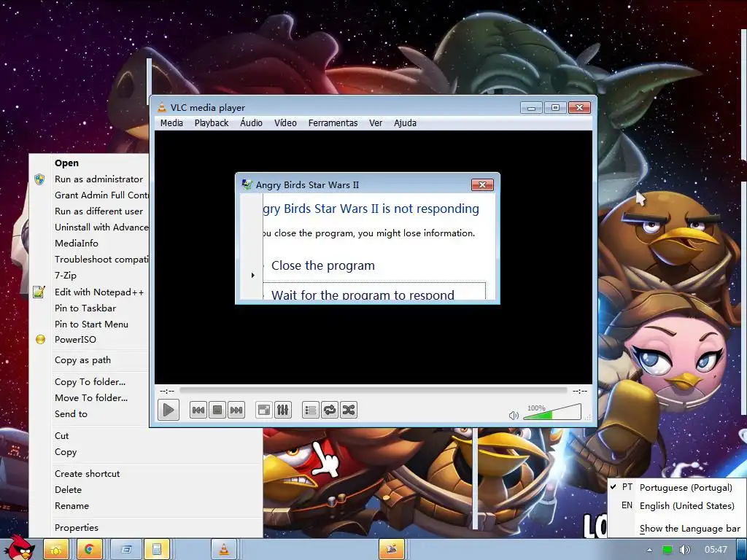This screenshot has width=747, height=560.
Task: Show hidden tray icons arrow
Action: click(x=649, y=550)
